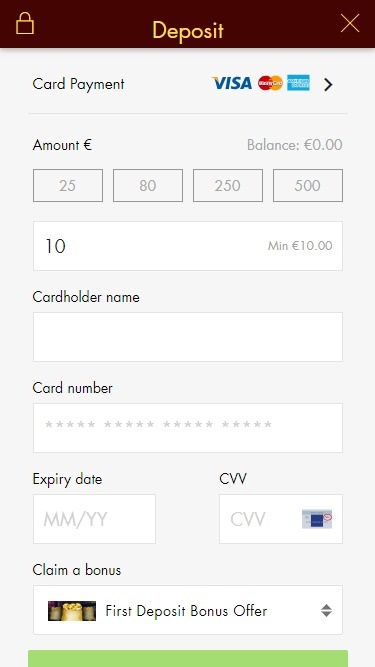Select the 80 preset amount
The width and height of the screenshot is (375, 667).
[148, 185]
